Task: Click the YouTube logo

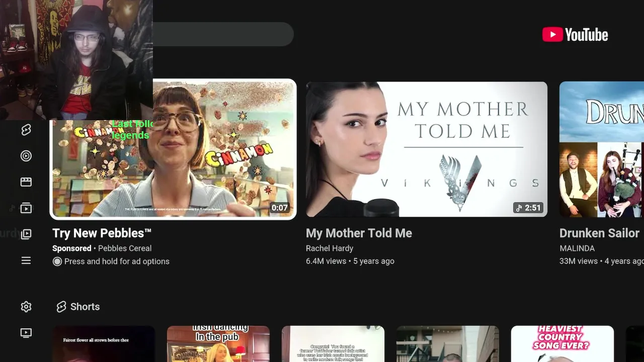Action: [575, 35]
